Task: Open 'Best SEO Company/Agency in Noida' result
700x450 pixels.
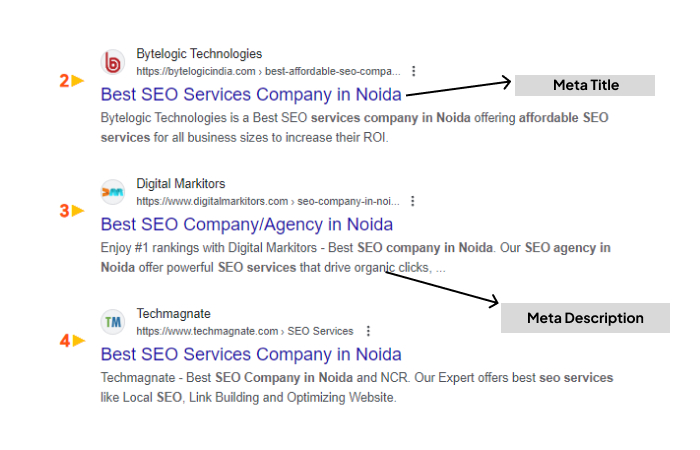Action: [x=247, y=224]
